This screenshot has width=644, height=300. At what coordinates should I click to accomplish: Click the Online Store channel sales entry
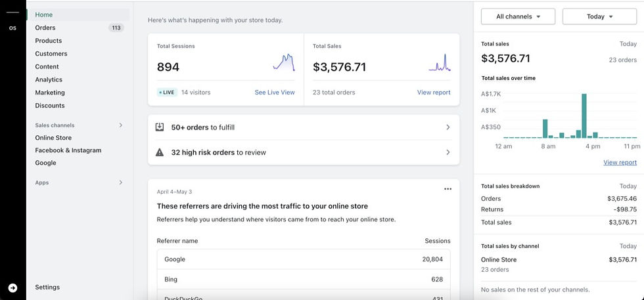click(x=559, y=265)
